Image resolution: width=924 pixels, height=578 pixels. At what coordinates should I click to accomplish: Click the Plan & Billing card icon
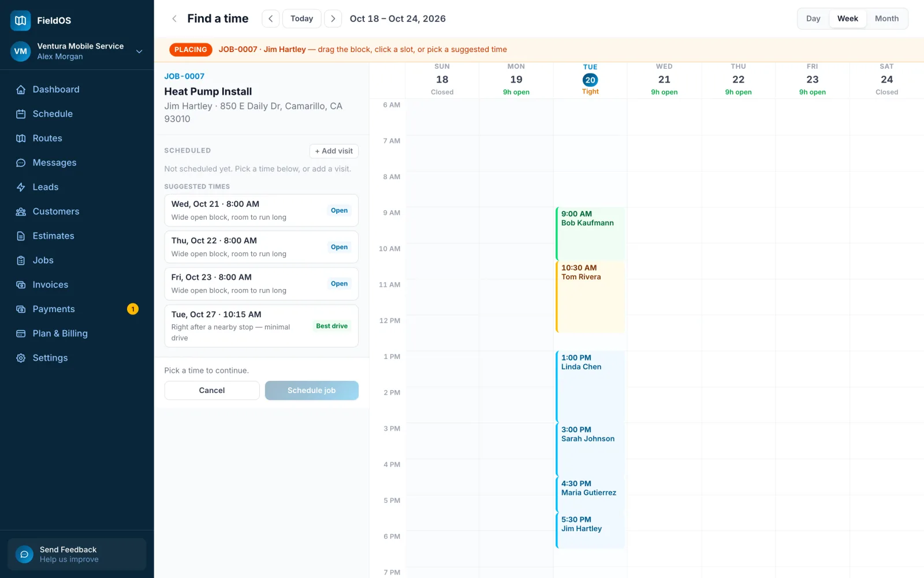point(21,334)
